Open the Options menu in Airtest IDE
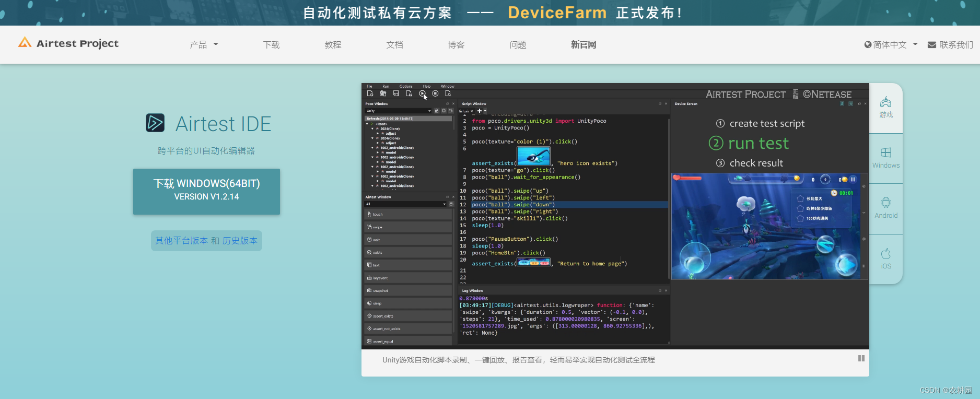This screenshot has width=980, height=399. point(406,86)
